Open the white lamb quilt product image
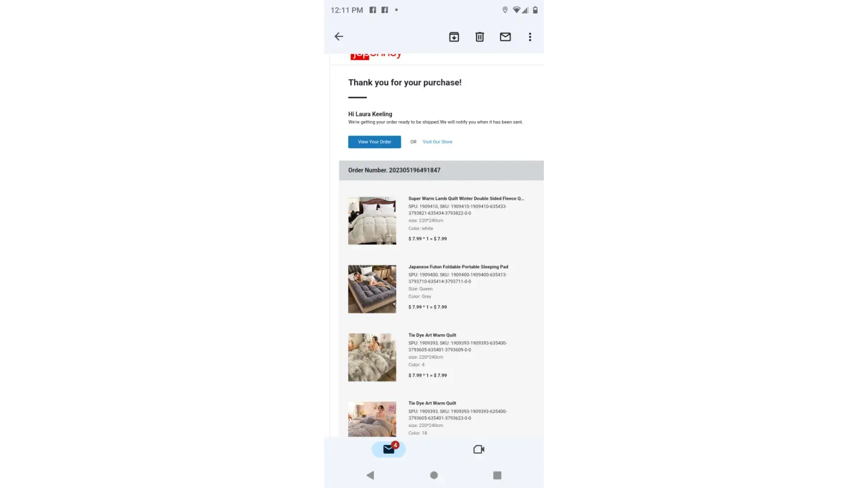 tap(372, 221)
